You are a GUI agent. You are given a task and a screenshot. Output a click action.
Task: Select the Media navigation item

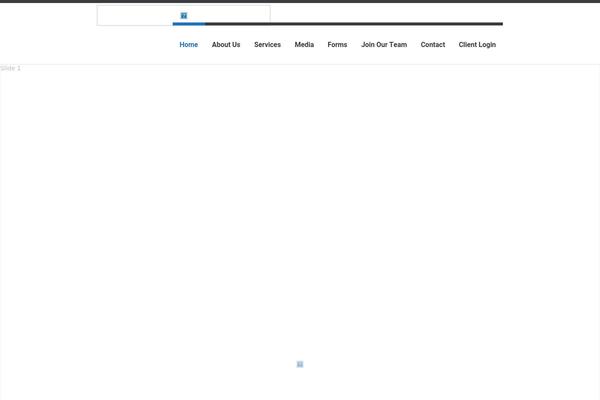click(304, 45)
